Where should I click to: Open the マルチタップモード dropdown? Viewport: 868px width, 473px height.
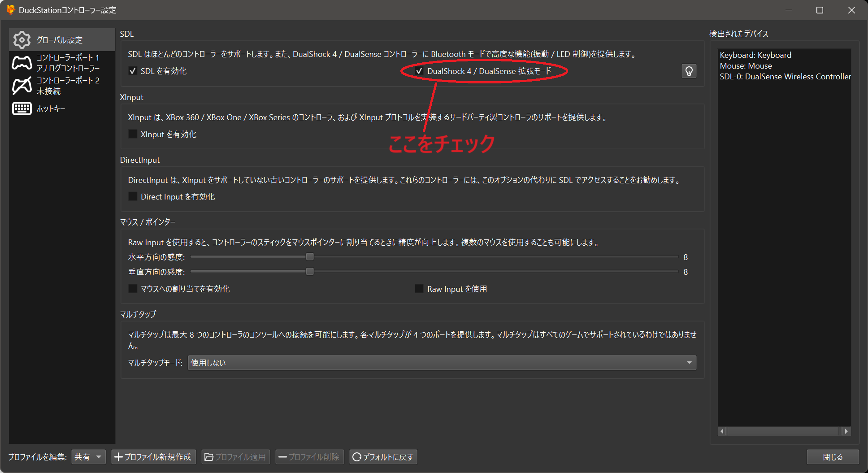click(442, 363)
